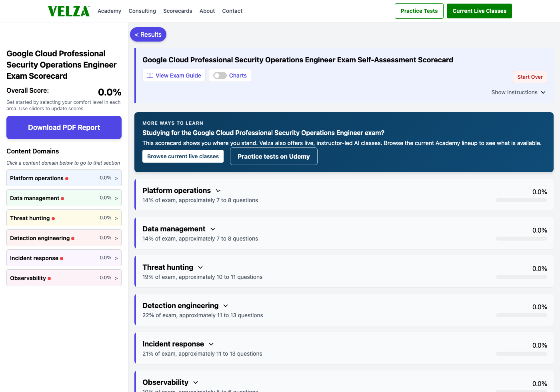This screenshot has height=392, width=560.
Task: Click the Threat hunting progress bar
Action: coord(522,277)
